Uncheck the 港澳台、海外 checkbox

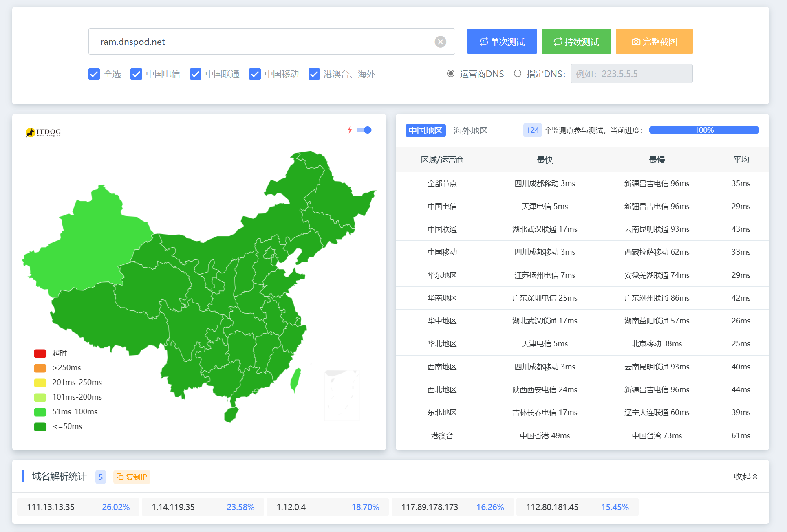(x=314, y=74)
